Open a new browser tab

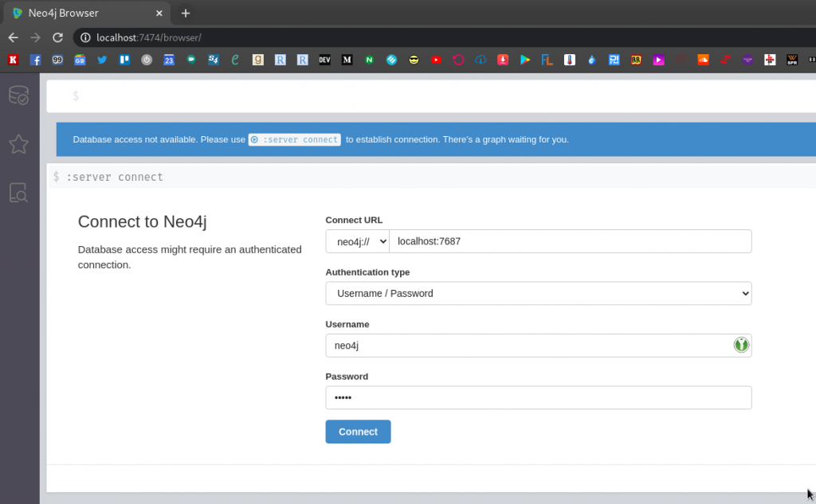(186, 13)
